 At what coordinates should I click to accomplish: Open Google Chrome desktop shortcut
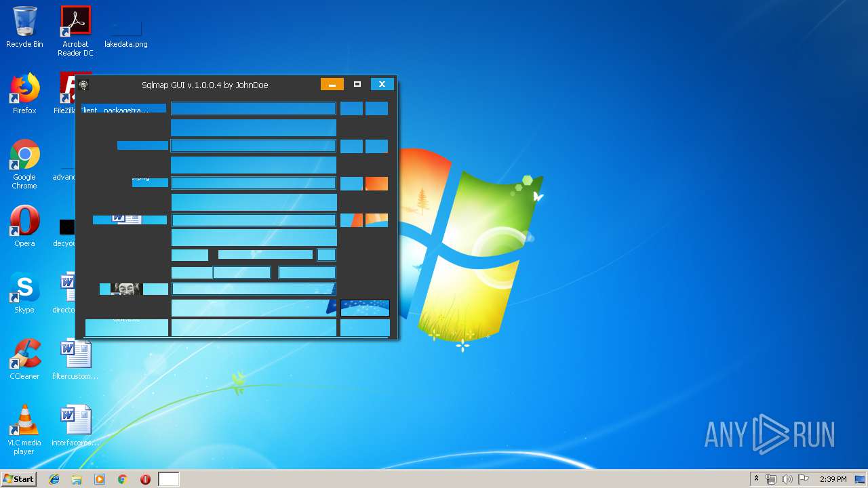point(24,165)
